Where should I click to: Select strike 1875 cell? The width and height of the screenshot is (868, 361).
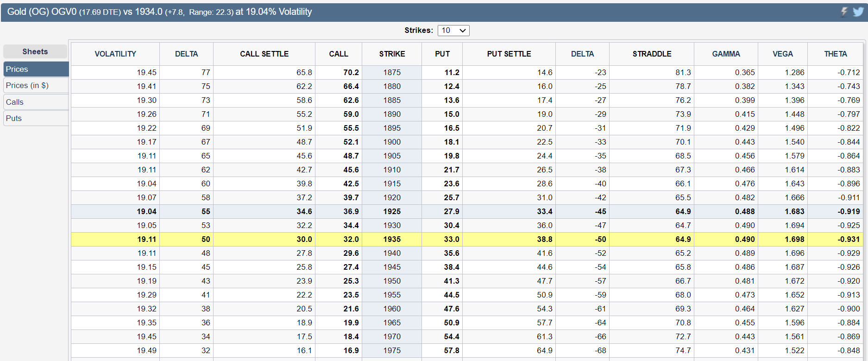(x=392, y=72)
